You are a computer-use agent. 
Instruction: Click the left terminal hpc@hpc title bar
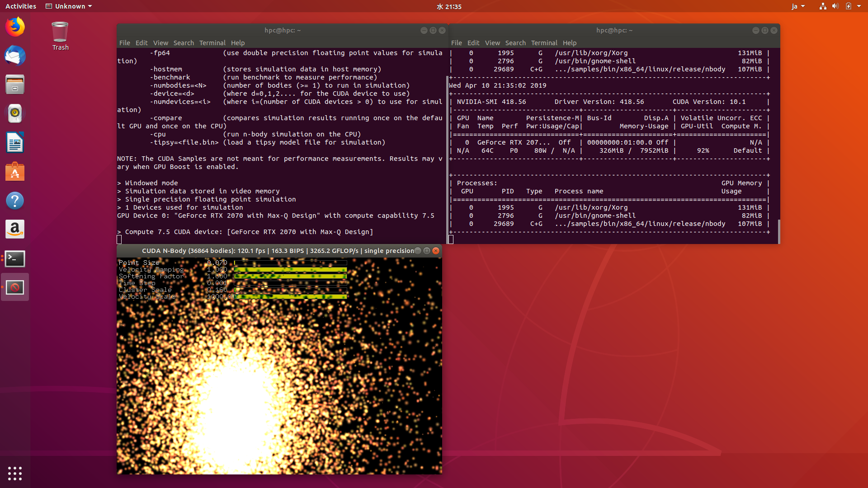(x=283, y=30)
